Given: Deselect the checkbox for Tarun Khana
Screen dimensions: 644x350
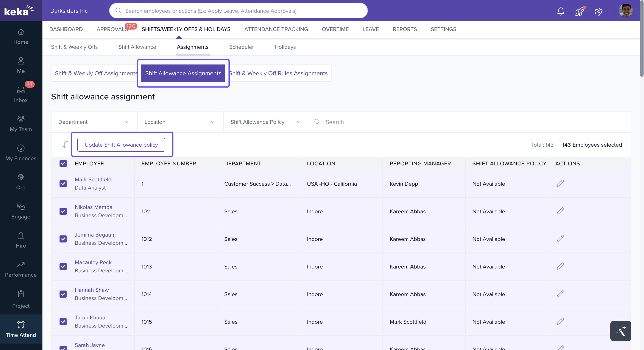Looking at the screenshot, I should pos(63,322).
